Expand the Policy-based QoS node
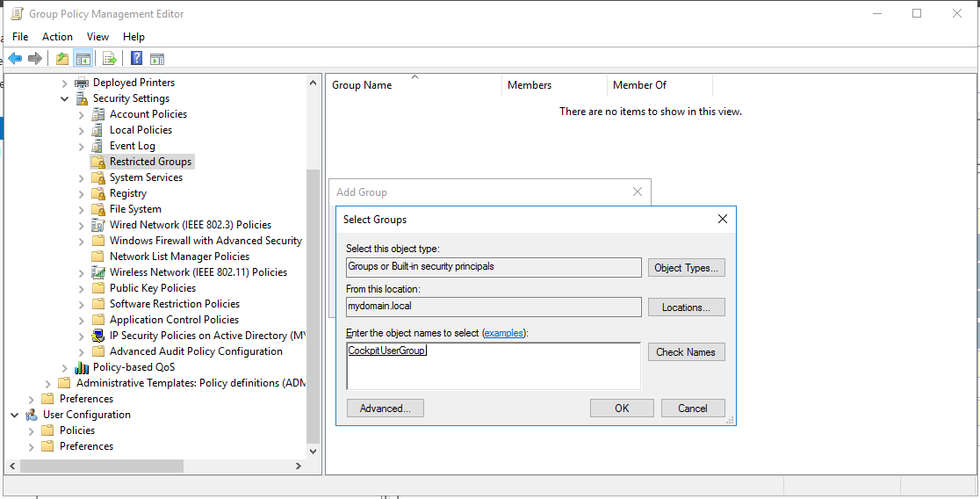Viewport: 980px width, 499px height. [65, 368]
